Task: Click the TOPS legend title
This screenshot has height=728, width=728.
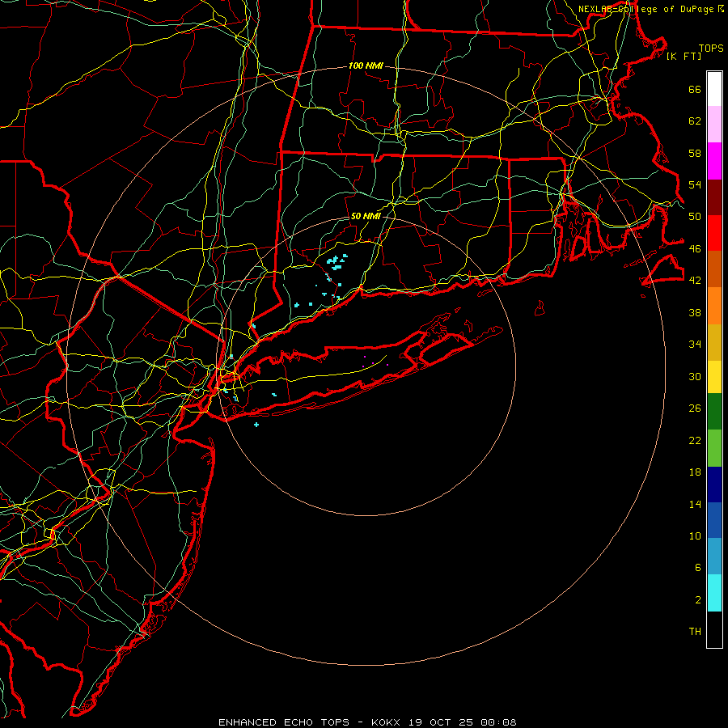Action: click(x=711, y=48)
